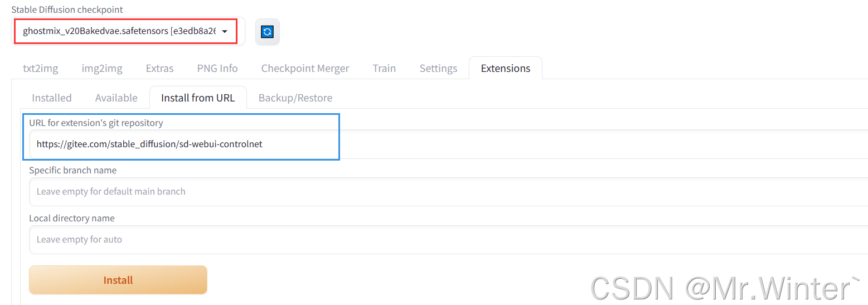Open the Backup/Restore sub-tab
The image size is (868, 305).
pos(295,98)
